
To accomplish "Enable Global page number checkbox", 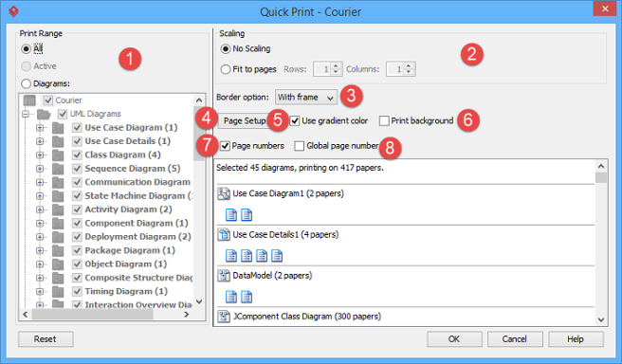I will (300, 146).
